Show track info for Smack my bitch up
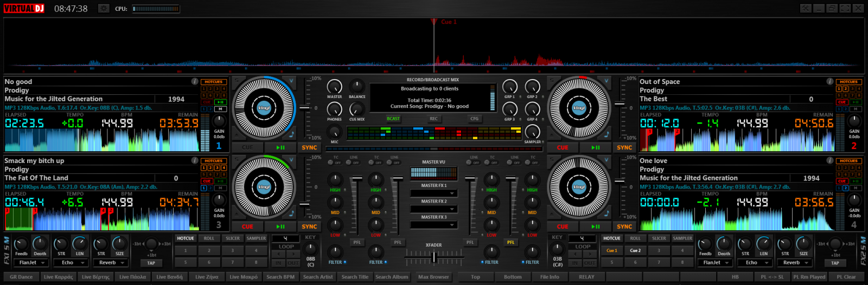This screenshot has height=285, width=868. point(195,160)
